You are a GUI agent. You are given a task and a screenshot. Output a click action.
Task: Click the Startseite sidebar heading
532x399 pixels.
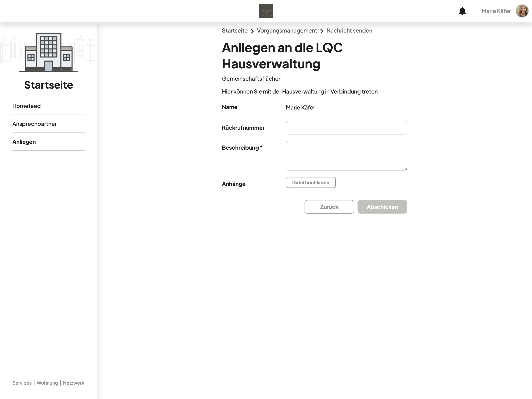(x=48, y=85)
